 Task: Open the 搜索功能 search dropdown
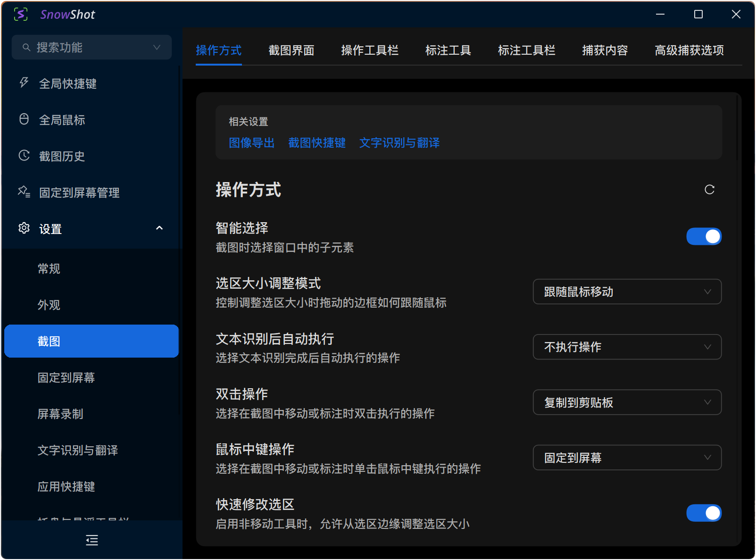(91, 47)
